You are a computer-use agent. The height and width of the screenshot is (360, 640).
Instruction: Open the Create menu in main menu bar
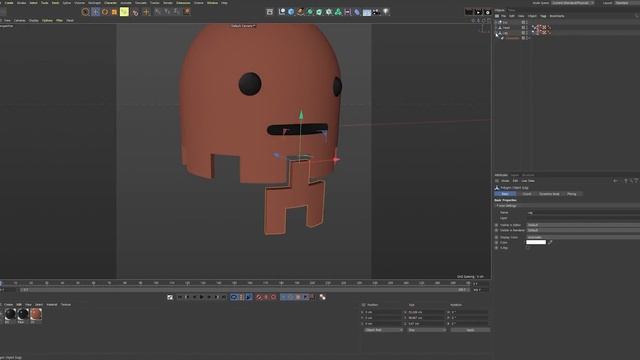9,3
